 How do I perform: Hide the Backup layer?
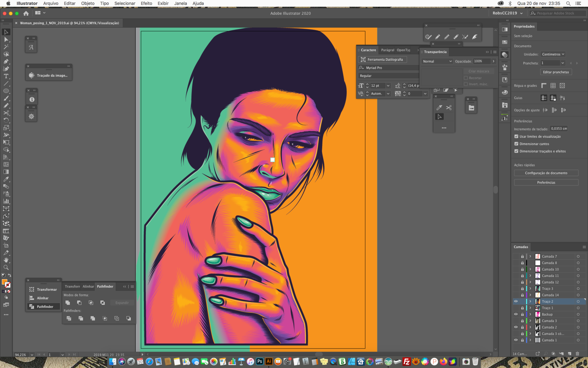[x=516, y=314]
